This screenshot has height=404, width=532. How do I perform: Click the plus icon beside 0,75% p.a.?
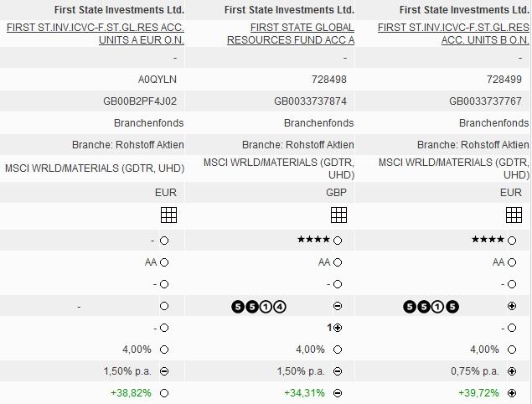(x=512, y=371)
